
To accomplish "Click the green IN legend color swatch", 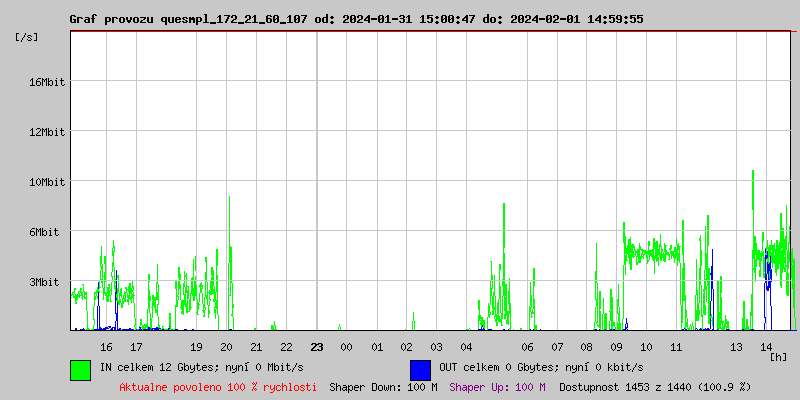I will click(80, 369).
